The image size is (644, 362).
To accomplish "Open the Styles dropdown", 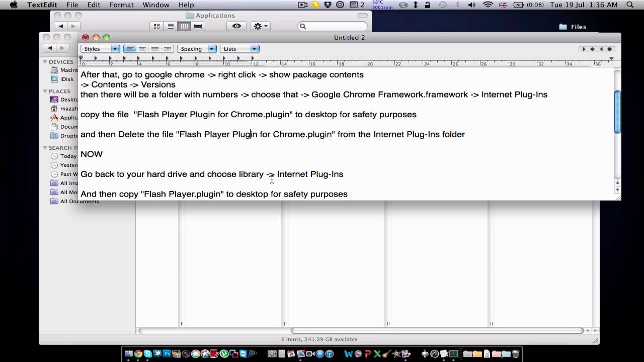I will point(100,49).
